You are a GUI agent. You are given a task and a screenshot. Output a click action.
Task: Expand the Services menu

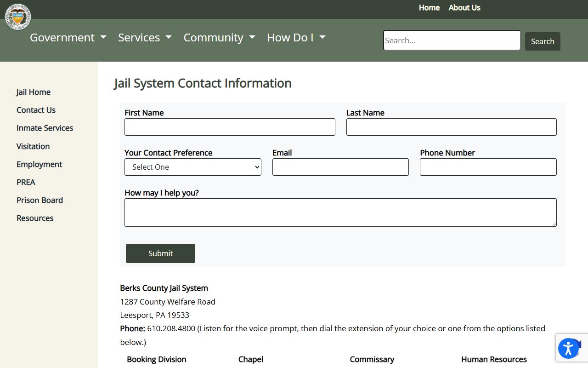145,38
